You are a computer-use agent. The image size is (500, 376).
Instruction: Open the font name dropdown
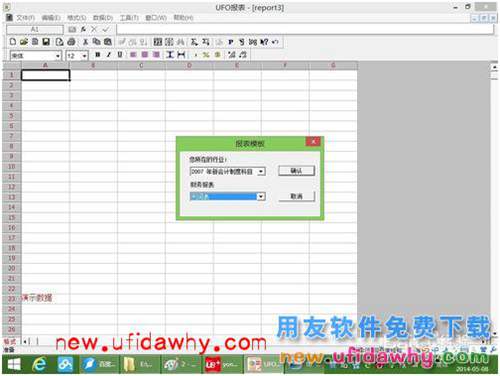(x=58, y=55)
